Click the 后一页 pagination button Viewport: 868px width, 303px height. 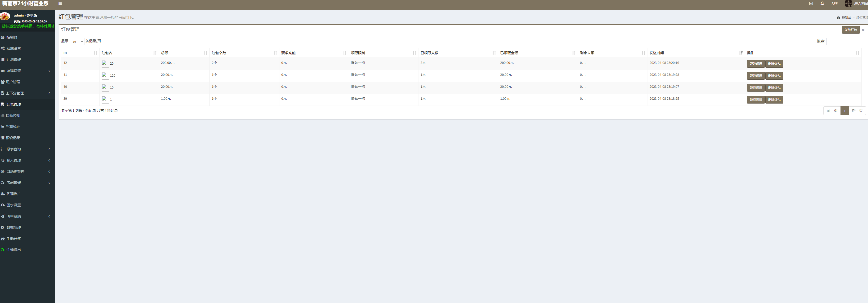857,111
